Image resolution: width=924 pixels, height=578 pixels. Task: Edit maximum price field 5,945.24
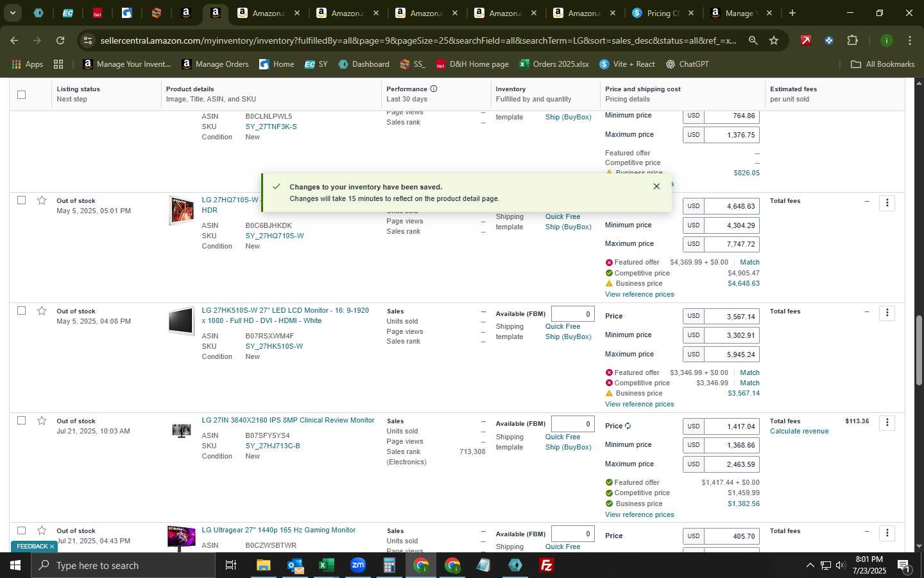[x=732, y=355]
